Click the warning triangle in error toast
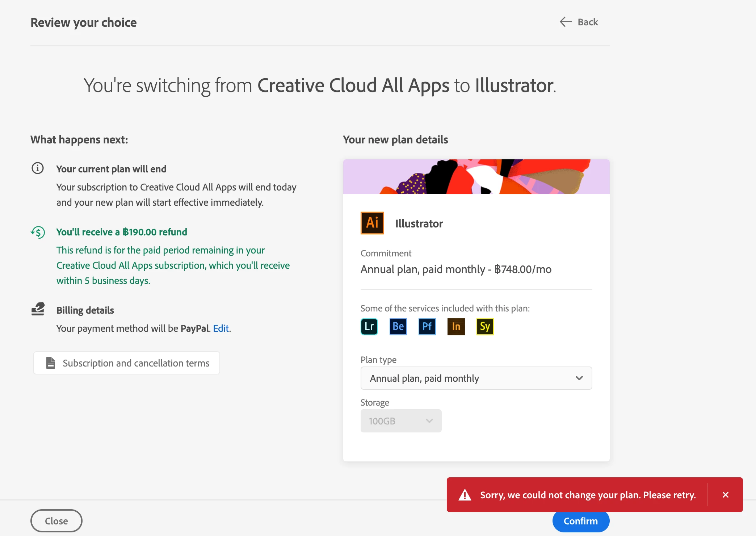 pyautogui.click(x=465, y=495)
